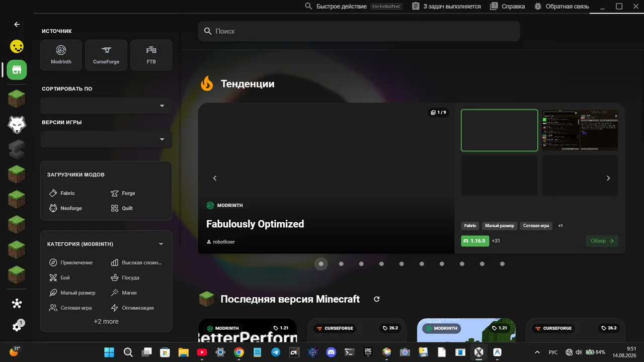Toggle the Бой category filter
The height and width of the screenshot is (362, 644).
[59, 278]
